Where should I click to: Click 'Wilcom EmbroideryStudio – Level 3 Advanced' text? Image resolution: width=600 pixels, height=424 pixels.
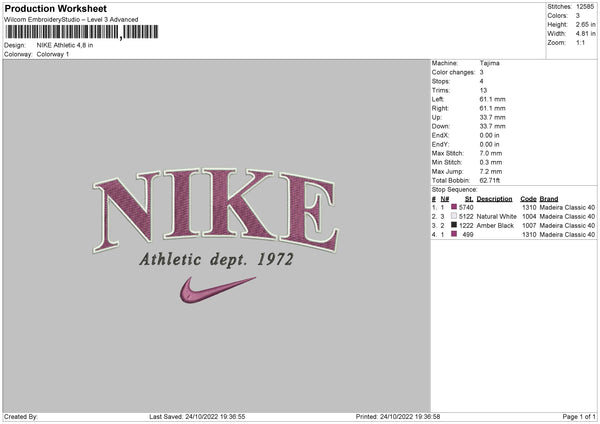tap(71, 20)
